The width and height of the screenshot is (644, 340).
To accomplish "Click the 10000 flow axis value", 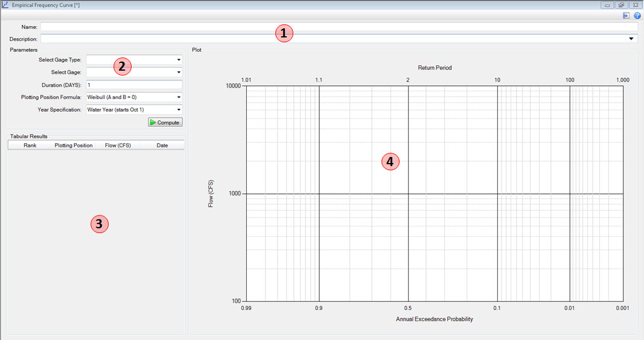I will click(234, 86).
